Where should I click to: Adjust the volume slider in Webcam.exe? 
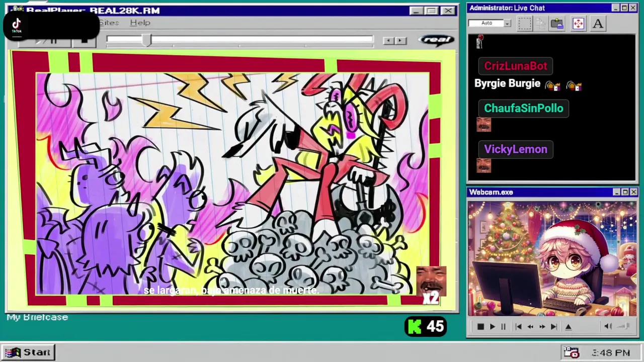click(x=624, y=327)
